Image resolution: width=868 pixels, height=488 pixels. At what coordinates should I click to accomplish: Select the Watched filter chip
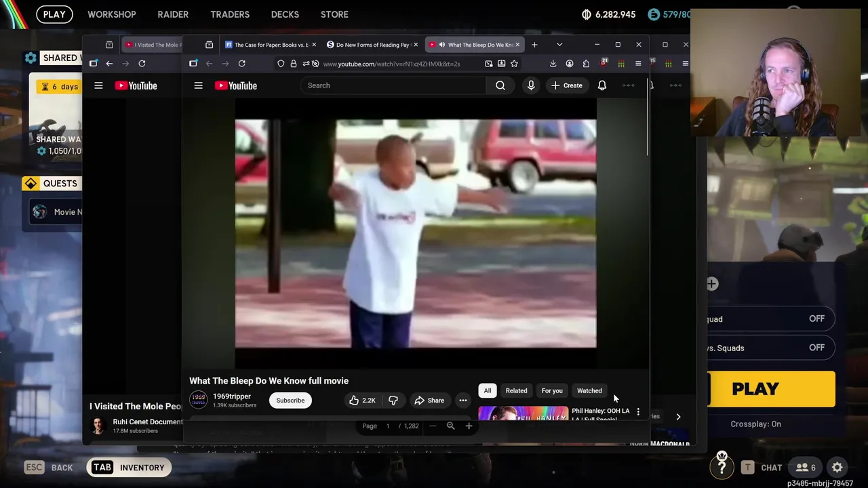[589, 390]
